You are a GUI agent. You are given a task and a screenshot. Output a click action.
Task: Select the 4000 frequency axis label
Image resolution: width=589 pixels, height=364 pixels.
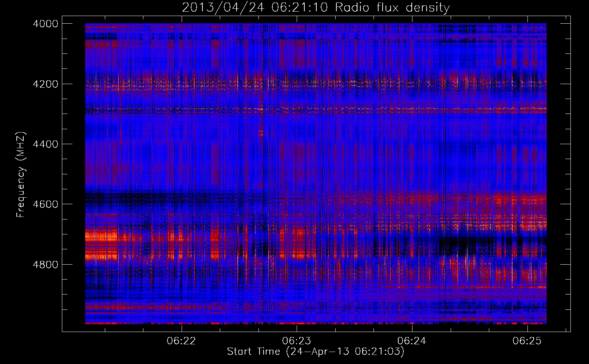46,24
